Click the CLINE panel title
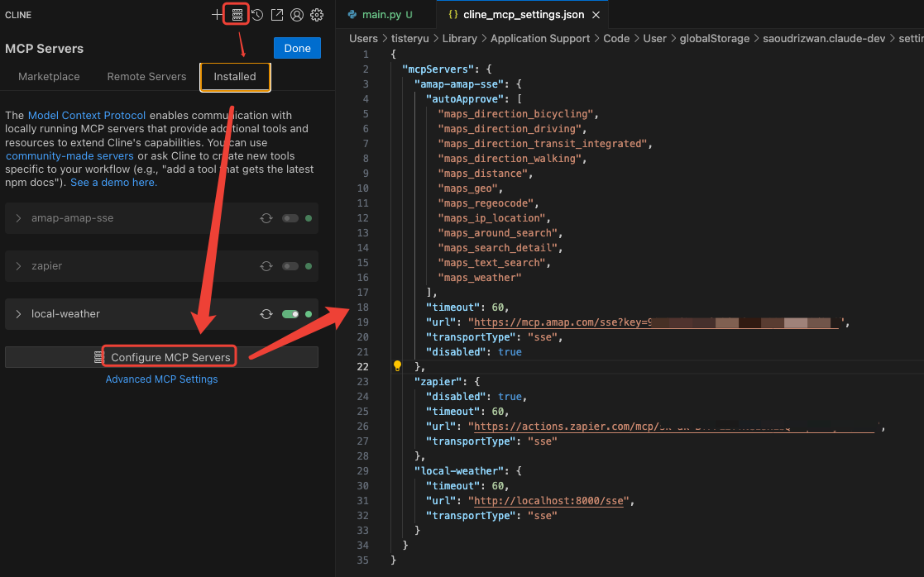This screenshot has height=577, width=924. click(x=18, y=15)
